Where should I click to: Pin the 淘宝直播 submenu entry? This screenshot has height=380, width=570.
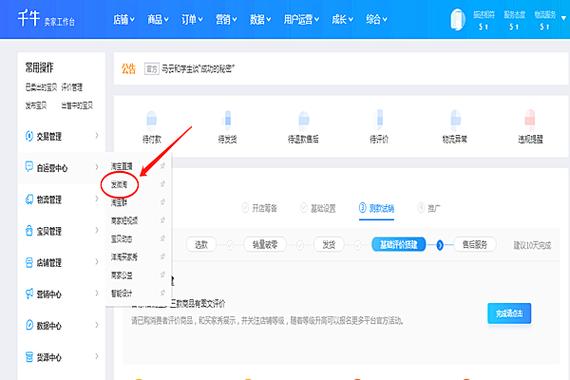point(163,166)
